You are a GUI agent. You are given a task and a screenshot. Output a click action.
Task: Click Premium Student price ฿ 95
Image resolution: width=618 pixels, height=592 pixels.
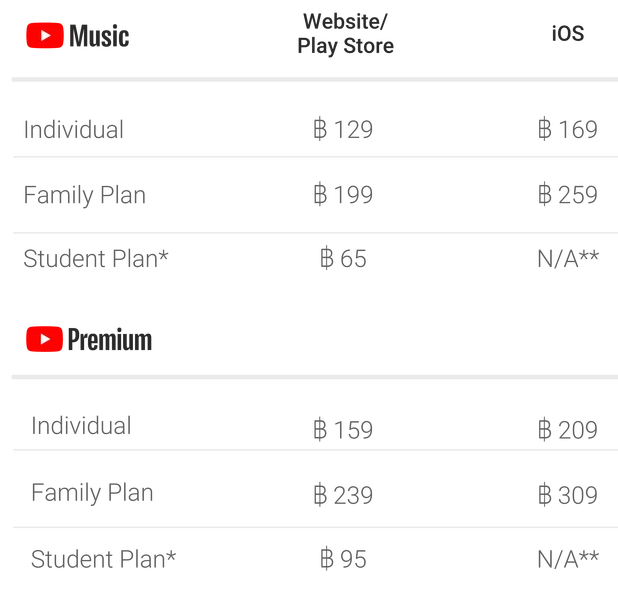tap(343, 559)
